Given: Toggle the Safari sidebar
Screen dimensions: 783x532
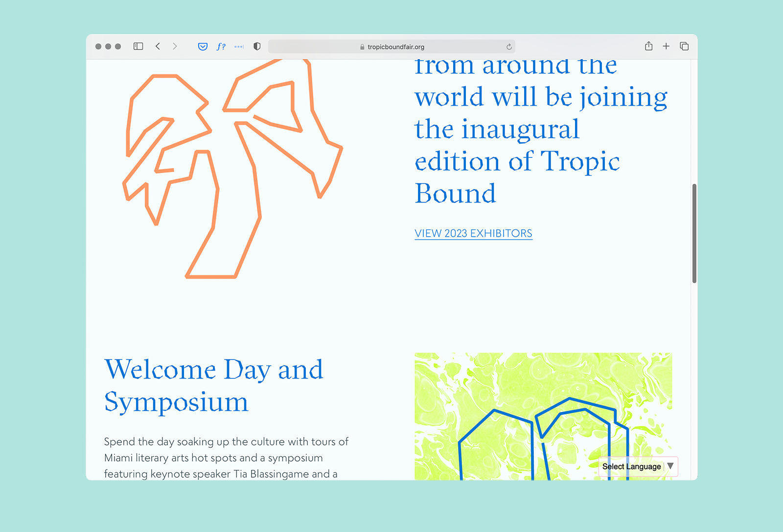Looking at the screenshot, I should (138, 46).
